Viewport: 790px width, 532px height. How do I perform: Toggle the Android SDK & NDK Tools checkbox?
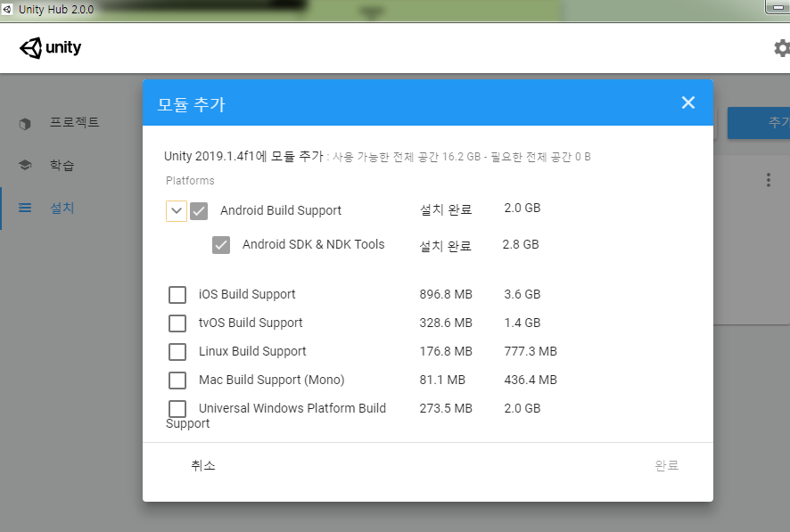(x=221, y=245)
